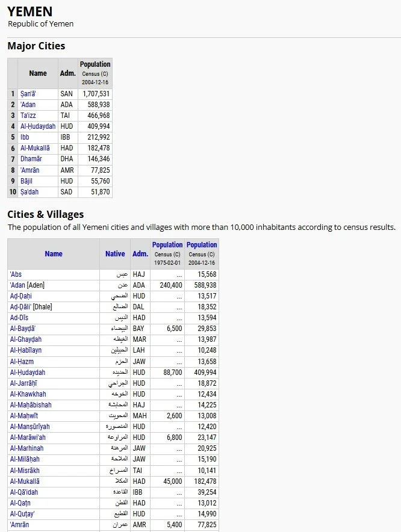The image size is (401, 532).
Task: Open the Al-Maḥābishah link
Action: pos(31,405)
